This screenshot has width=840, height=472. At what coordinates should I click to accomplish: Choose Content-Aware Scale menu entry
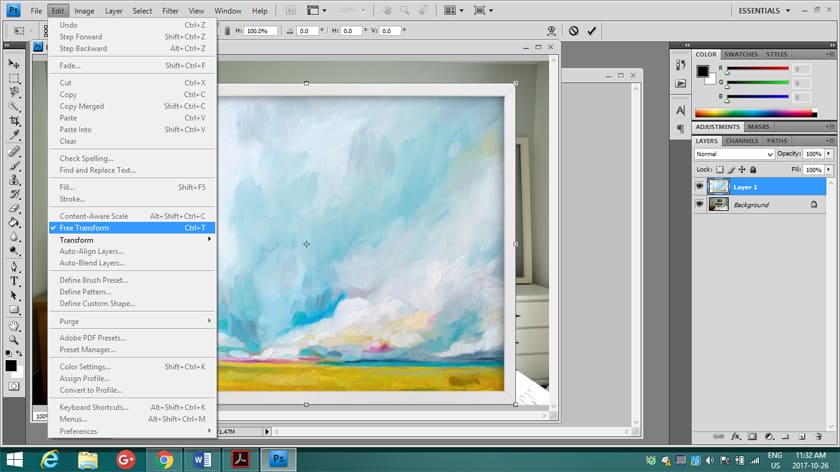tap(132, 216)
